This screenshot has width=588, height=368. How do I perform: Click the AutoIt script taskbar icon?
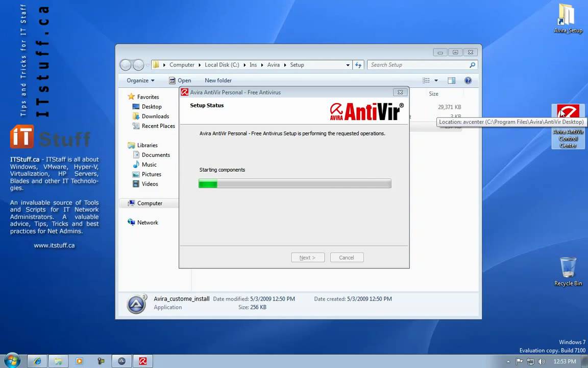tap(121, 361)
